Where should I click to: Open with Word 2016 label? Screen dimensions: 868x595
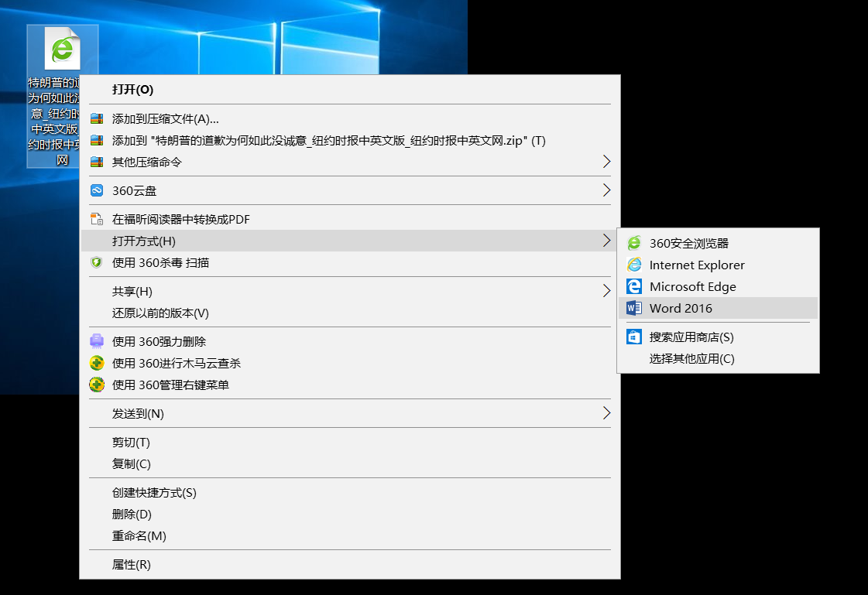pyautogui.click(x=681, y=309)
